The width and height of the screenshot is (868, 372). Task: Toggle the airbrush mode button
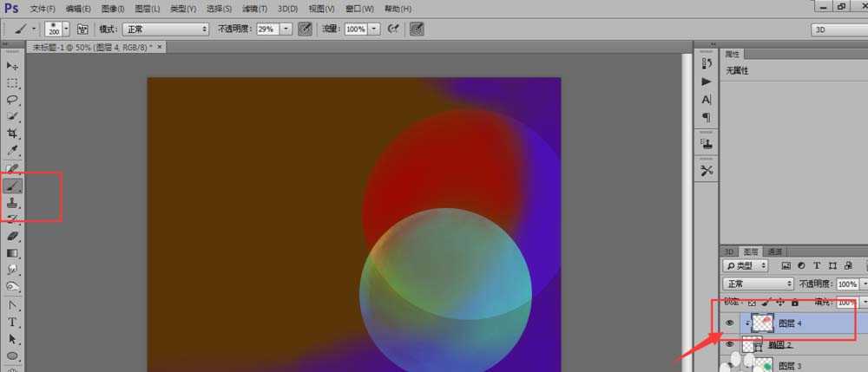click(396, 29)
